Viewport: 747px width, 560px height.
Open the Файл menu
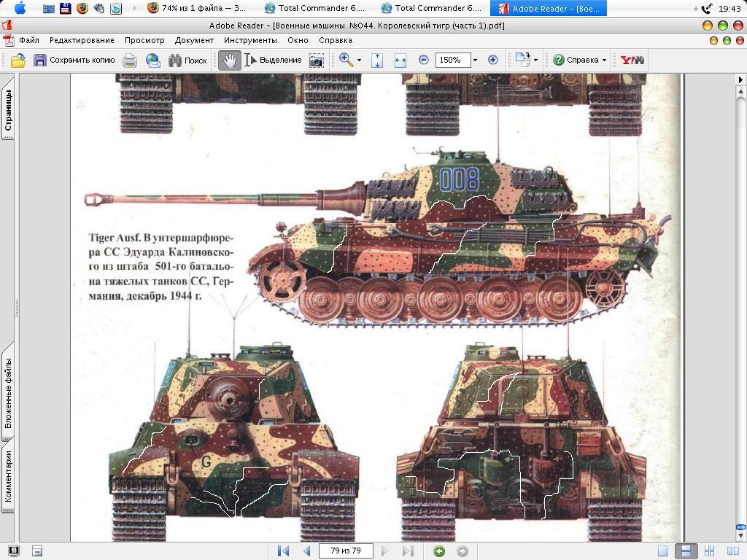(x=29, y=41)
